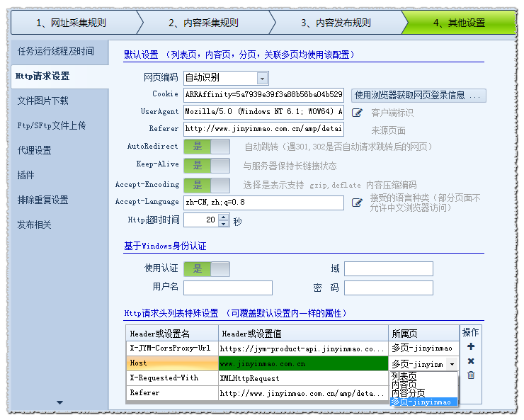This screenshot has height=420, width=524.
Task: Increase Http timeout with up arrow
Action: click(x=224, y=217)
